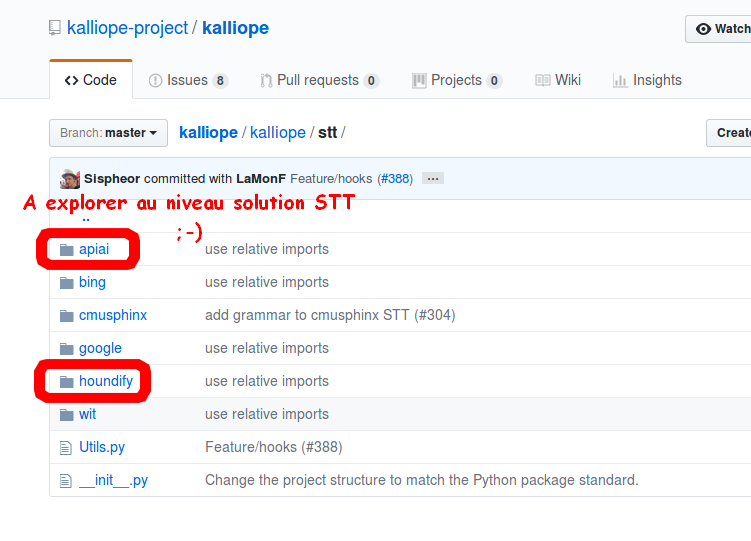Open the kalliope repository name link
Viewport: 751px width, 541px height.
[x=235, y=28]
